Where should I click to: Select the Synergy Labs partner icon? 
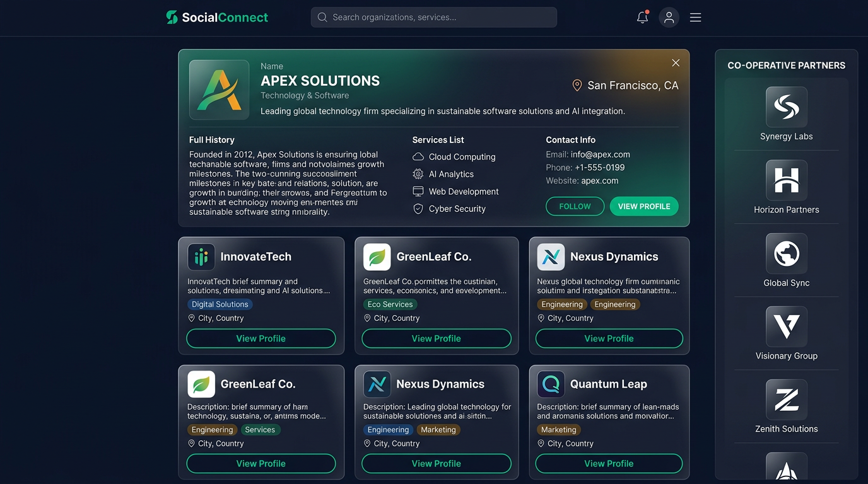click(786, 107)
